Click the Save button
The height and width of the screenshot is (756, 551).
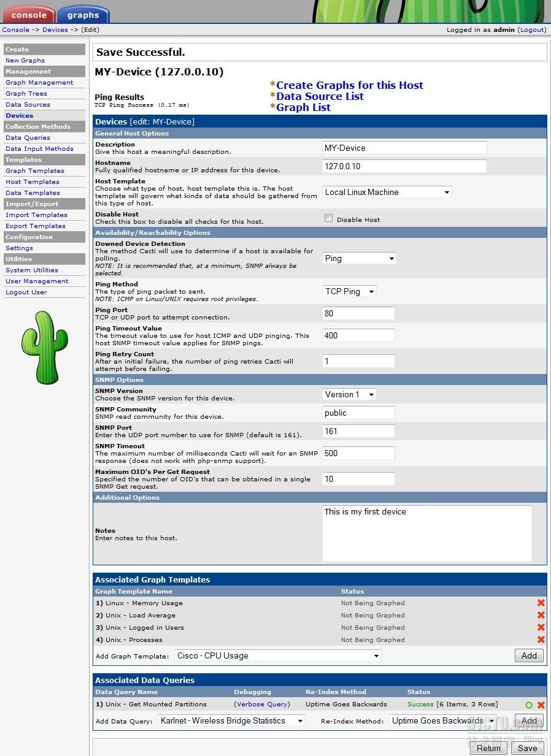tap(527, 748)
